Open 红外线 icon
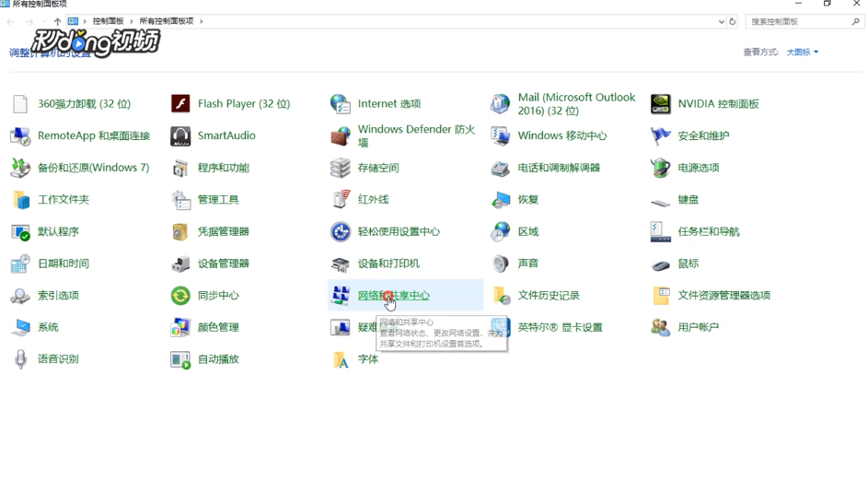The image size is (868, 480). [341, 200]
